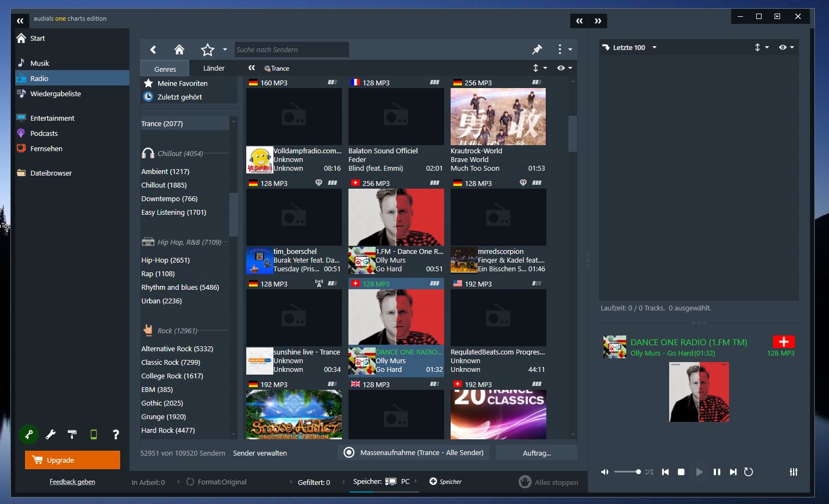This screenshot has height=504, width=829.
Task: Collapse the left navigation sidebar
Action: (20, 21)
